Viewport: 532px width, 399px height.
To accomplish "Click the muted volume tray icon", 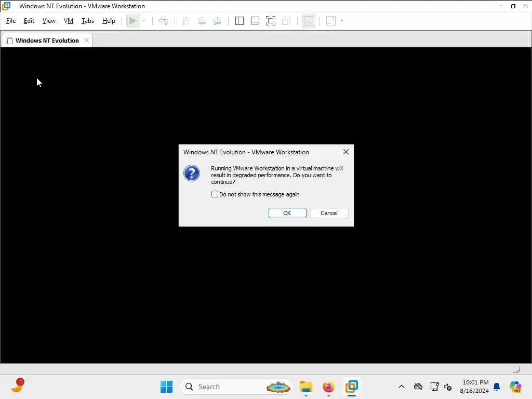I will coord(448,387).
